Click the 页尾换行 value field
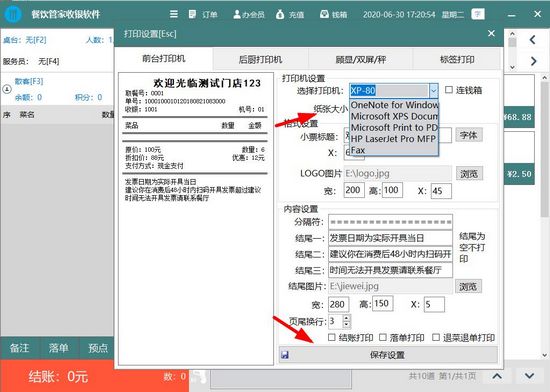550x392 pixels. point(335,321)
